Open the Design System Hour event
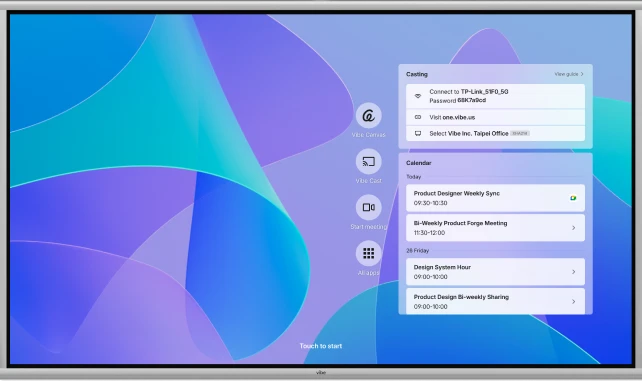 (495, 272)
